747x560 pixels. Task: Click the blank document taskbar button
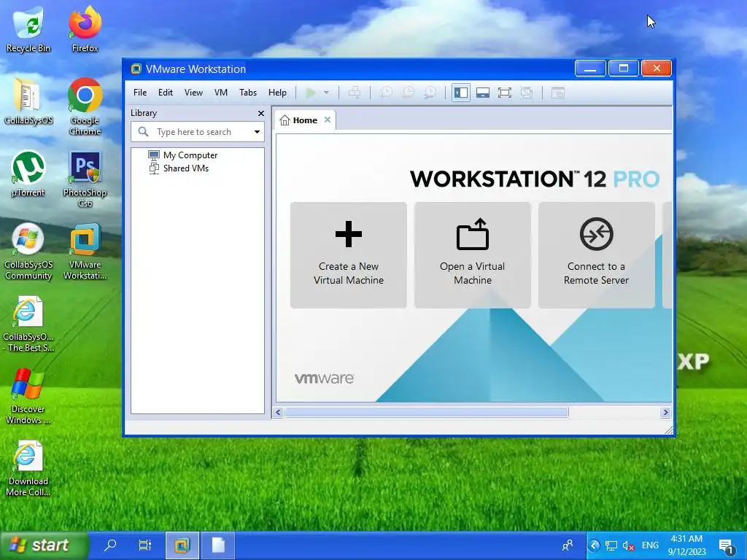[218, 545]
